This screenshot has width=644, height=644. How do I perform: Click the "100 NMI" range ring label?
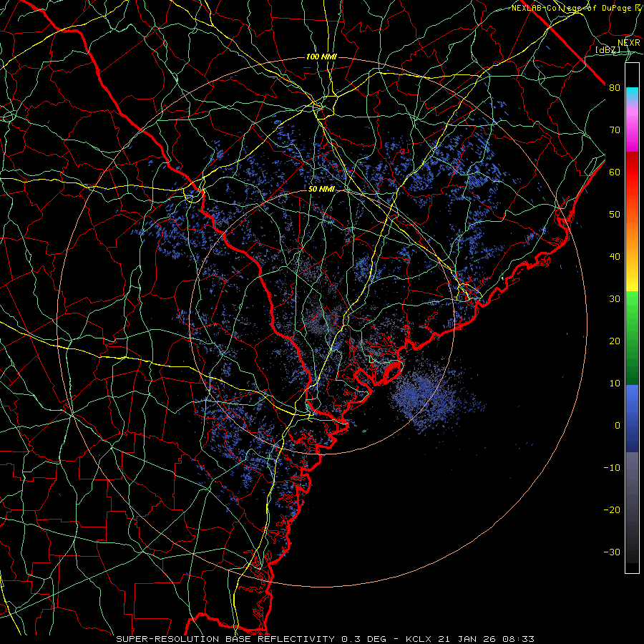tap(321, 57)
